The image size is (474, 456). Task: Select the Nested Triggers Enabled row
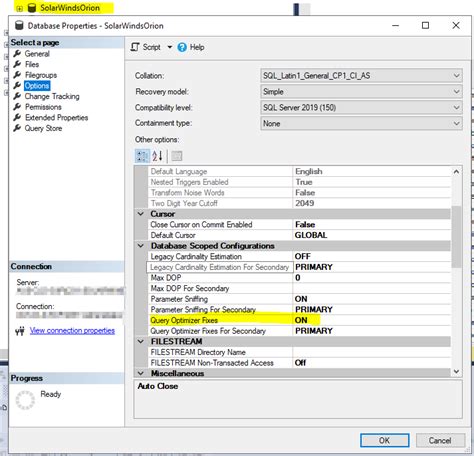[x=299, y=182]
